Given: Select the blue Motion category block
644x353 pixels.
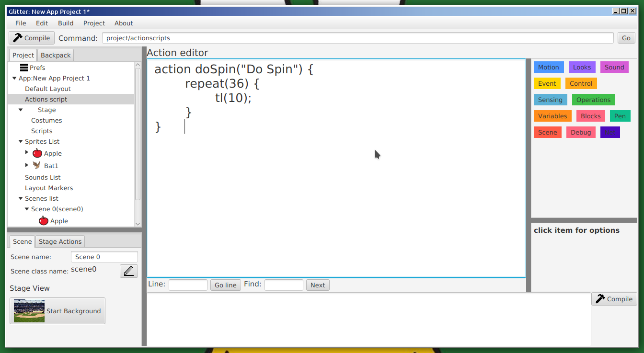Looking at the screenshot, I should tap(548, 67).
